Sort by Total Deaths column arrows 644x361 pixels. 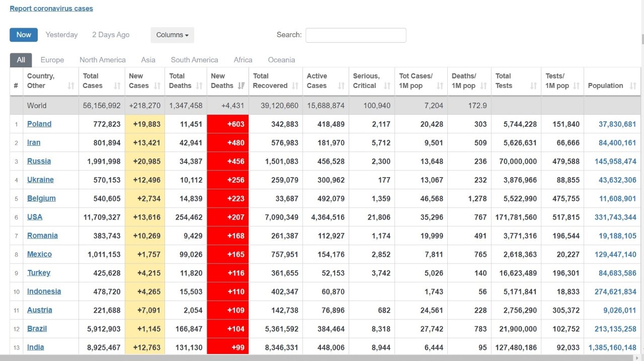tap(199, 86)
